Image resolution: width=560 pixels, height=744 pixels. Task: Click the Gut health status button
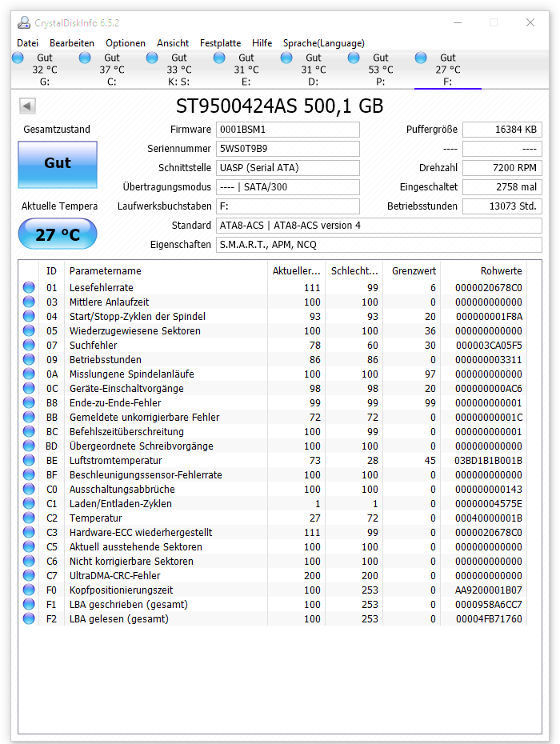(x=58, y=164)
